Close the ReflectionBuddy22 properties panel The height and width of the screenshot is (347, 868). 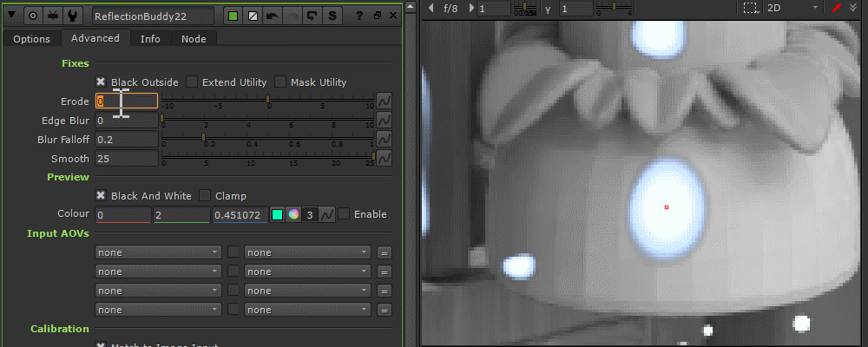pos(393,16)
